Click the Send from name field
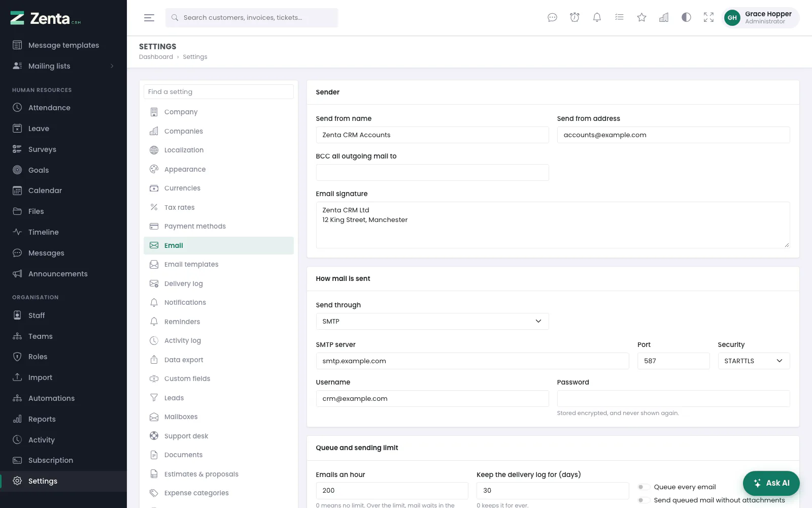 pyautogui.click(x=432, y=135)
